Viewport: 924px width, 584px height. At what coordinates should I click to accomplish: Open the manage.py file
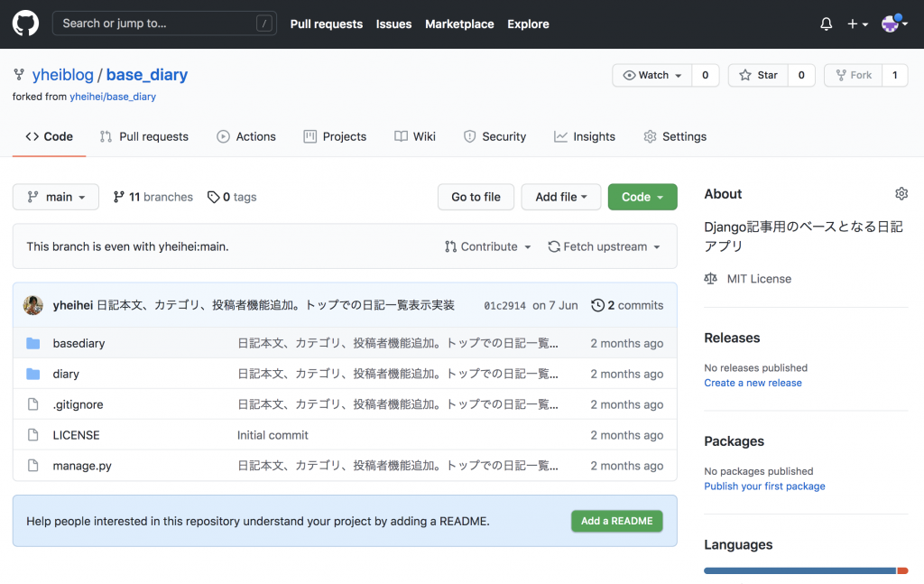(x=82, y=466)
